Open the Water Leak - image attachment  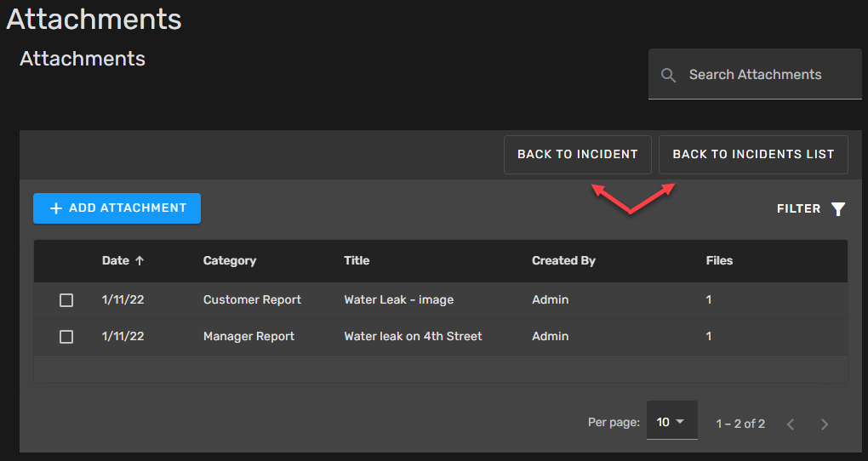coord(398,300)
